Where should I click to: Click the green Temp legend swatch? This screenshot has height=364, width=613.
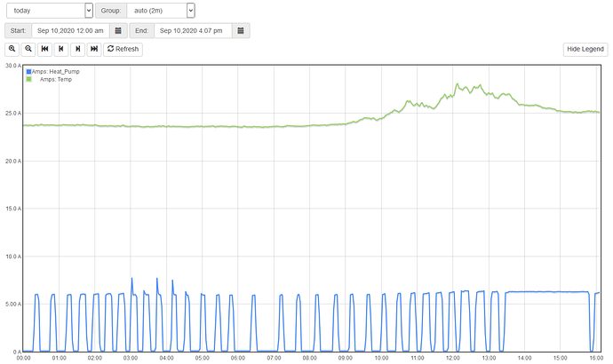[x=28, y=79]
